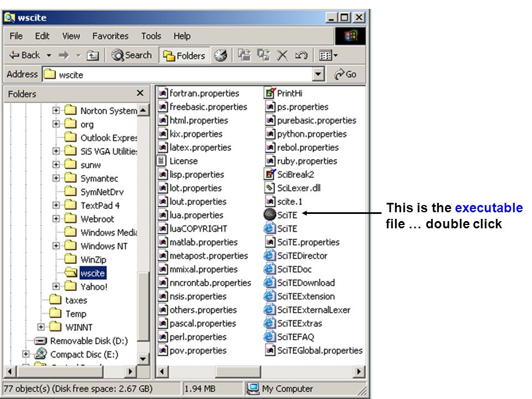Expand the org folder node
The width and height of the screenshot is (532, 399).
(56, 124)
